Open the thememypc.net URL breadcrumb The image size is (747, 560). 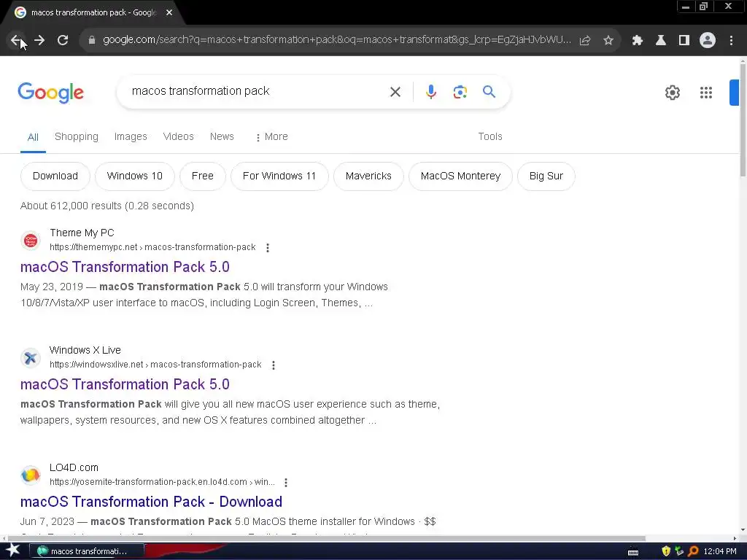coord(152,247)
